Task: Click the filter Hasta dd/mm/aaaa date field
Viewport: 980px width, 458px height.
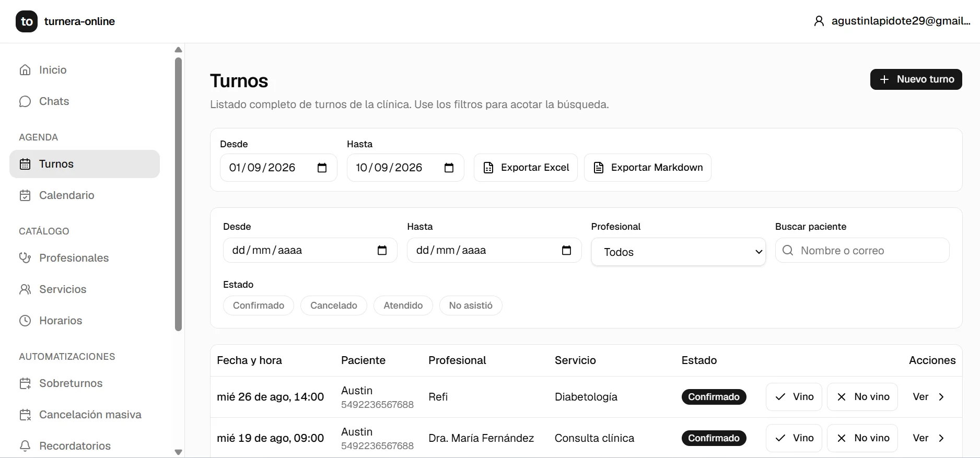Action: [x=494, y=250]
